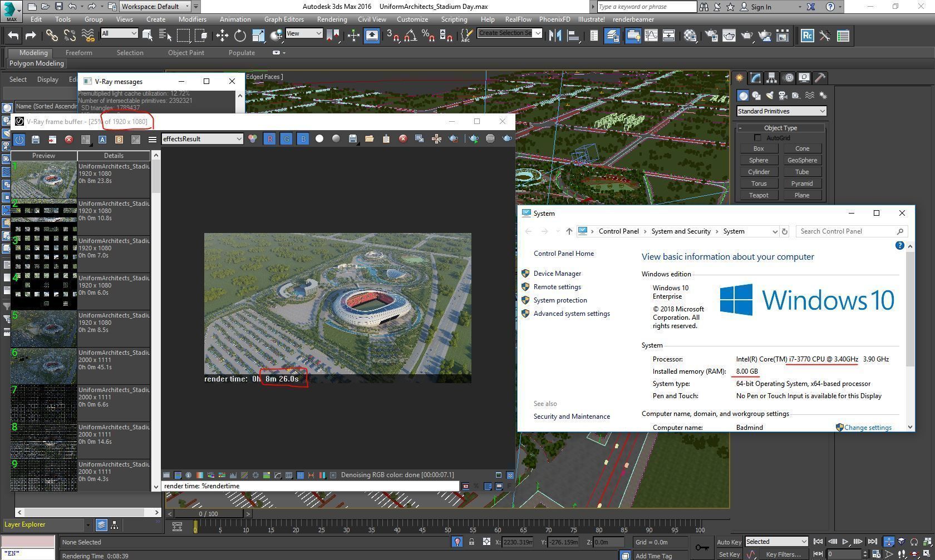
Task: Create a Teapot primitive button
Action: [x=759, y=195]
